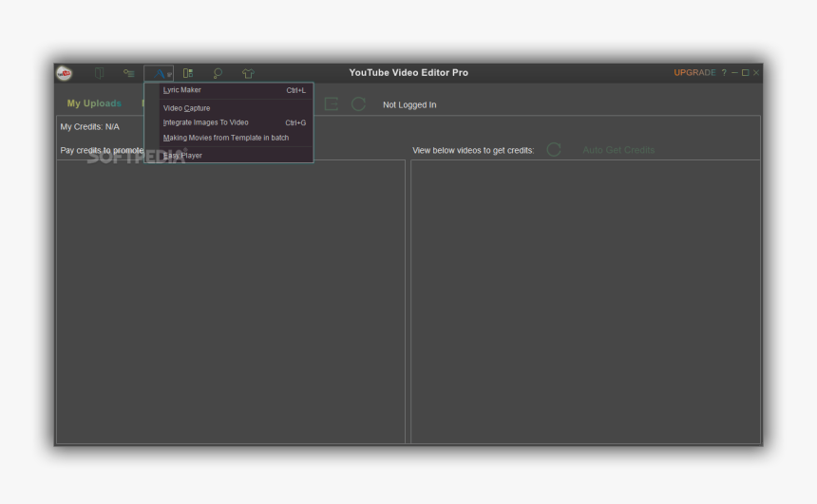The width and height of the screenshot is (817, 504).
Task: Click Auto Get Credits button
Action: pyautogui.click(x=618, y=150)
